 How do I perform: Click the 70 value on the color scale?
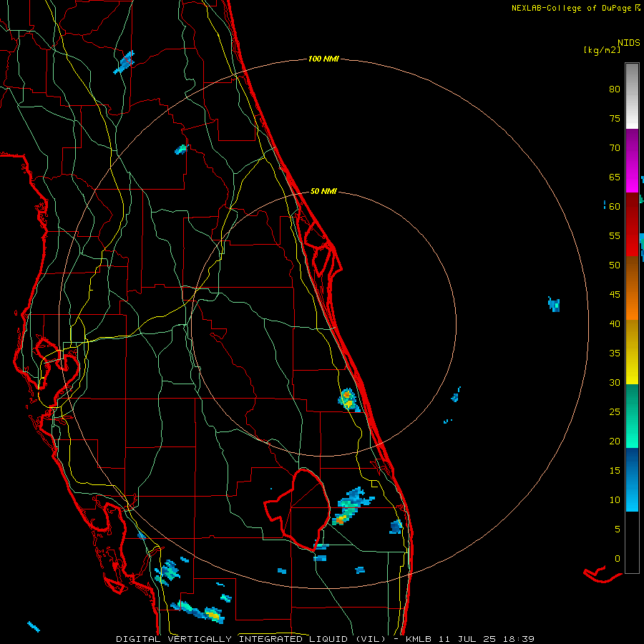(x=615, y=148)
